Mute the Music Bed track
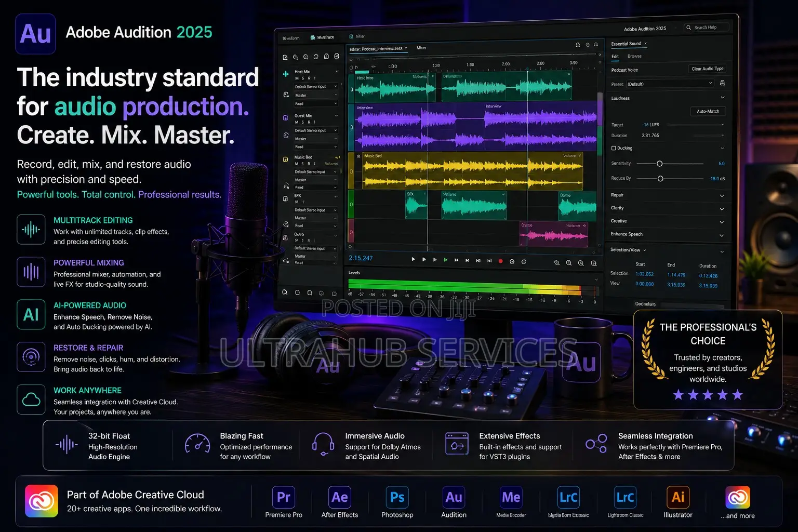Viewport: 798px width, 532px height. click(x=297, y=164)
